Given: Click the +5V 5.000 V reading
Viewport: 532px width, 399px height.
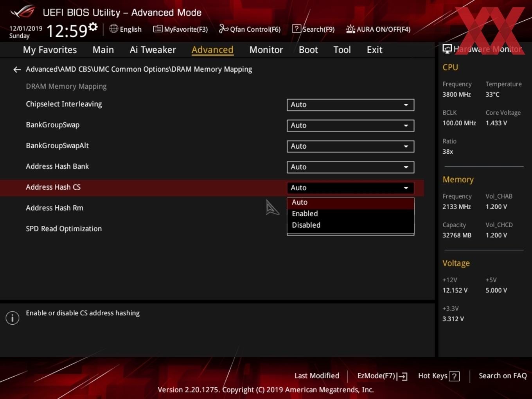Looking at the screenshot, I should [x=496, y=290].
